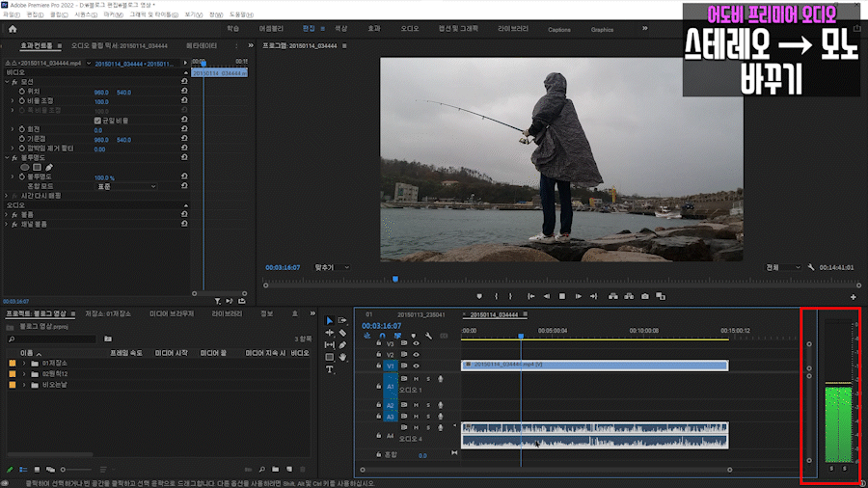Expand the 01제장소 bin
Screen dimensions: 868x488
coord(24,364)
